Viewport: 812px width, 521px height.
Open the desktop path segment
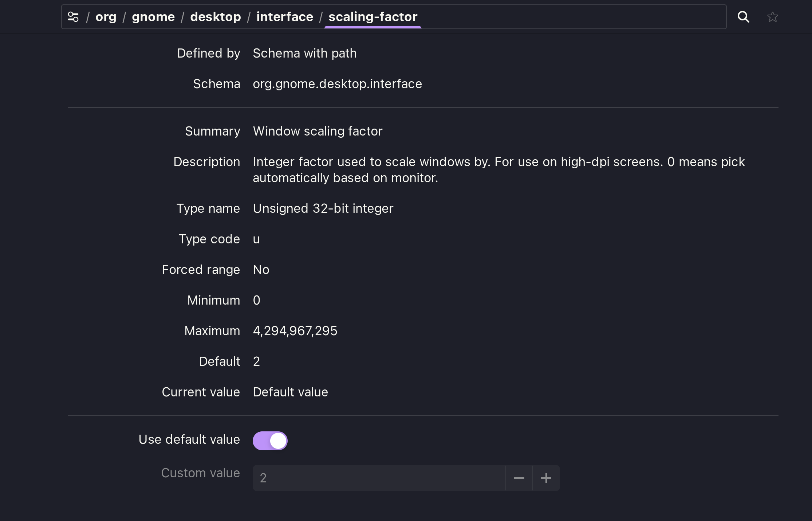[x=215, y=17]
